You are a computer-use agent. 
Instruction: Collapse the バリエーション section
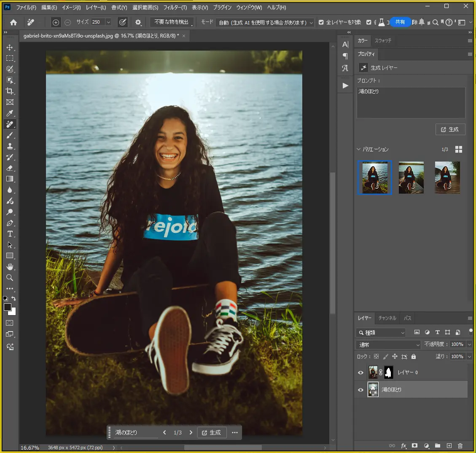[358, 149]
